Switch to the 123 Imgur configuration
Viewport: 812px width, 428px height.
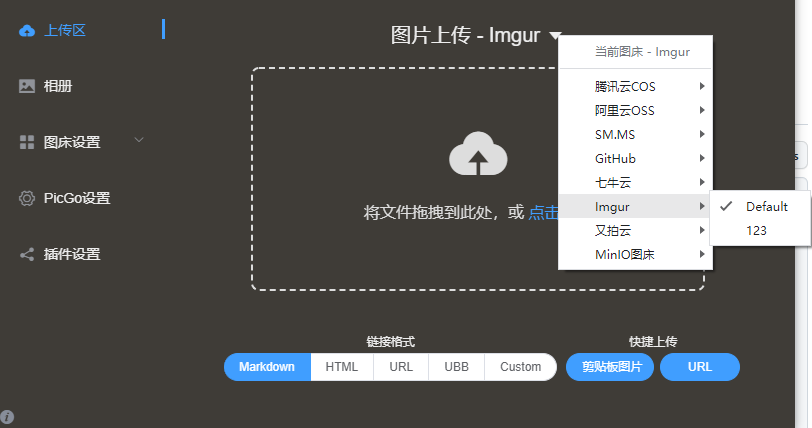pos(756,230)
